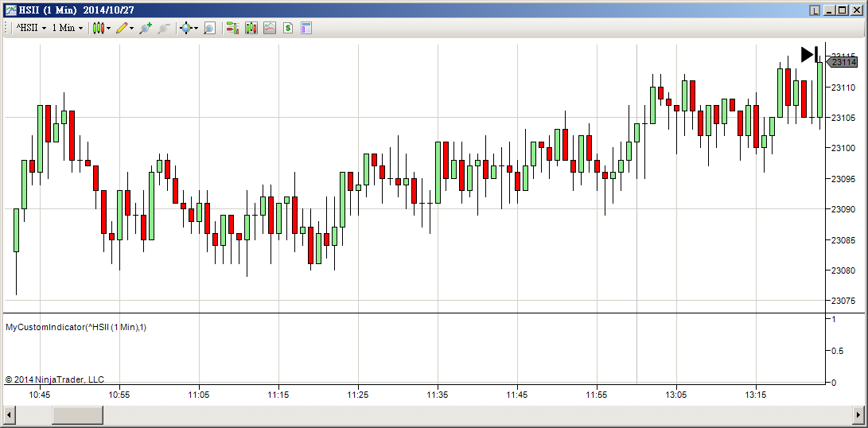Click the horizontal scrollbar right arrow
Screen dimensions: 868x428
(x=859, y=415)
